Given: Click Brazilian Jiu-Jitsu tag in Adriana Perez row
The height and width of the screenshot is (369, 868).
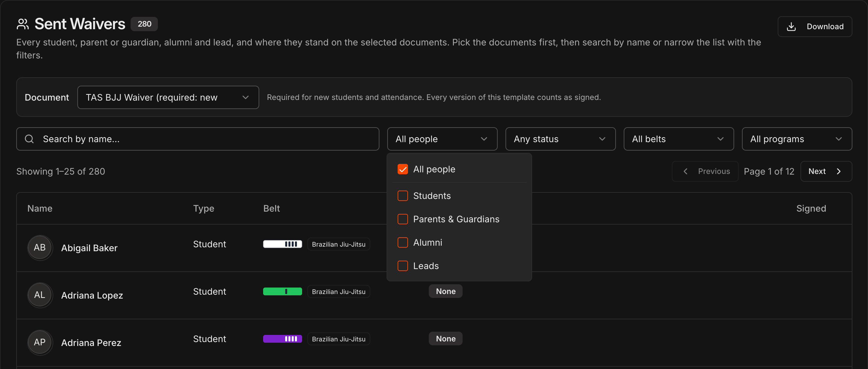Looking at the screenshot, I should (x=338, y=339).
